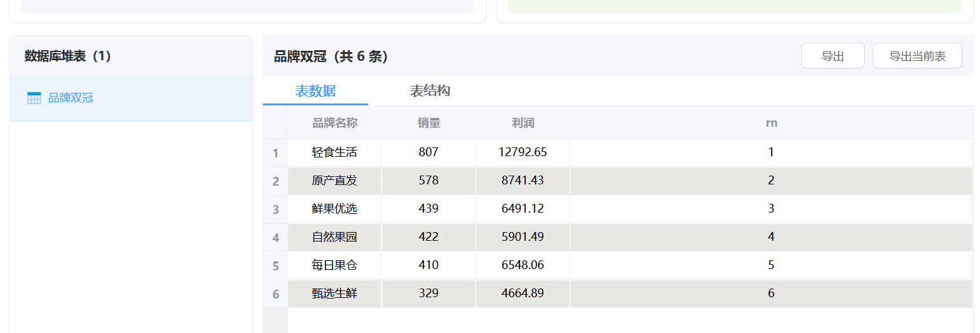
Task: Click the profit cell showing 5901.49
Action: [x=523, y=237]
